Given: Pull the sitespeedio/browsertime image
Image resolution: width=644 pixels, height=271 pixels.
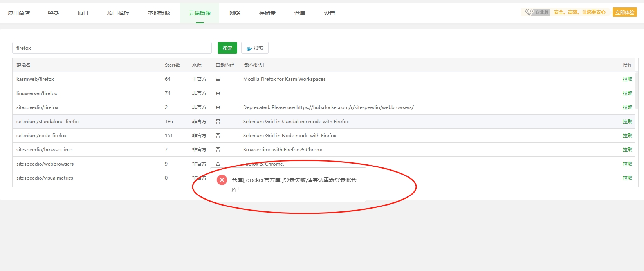Looking at the screenshot, I should point(628,150).
